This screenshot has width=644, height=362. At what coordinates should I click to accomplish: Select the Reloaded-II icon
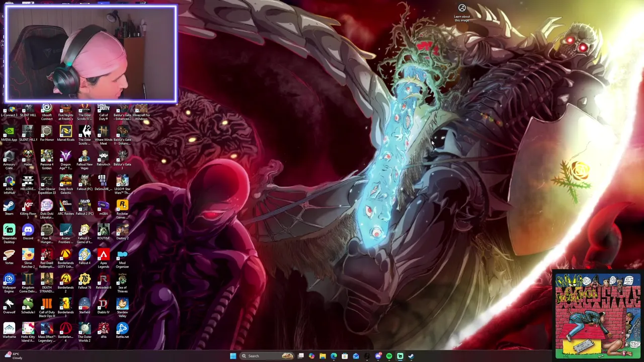(x=103, y=282)
